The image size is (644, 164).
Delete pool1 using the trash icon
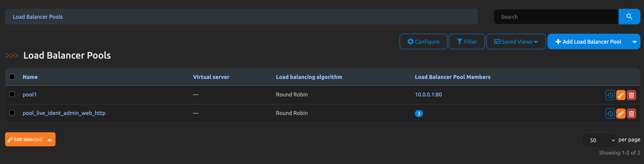(x=631, y=95)
